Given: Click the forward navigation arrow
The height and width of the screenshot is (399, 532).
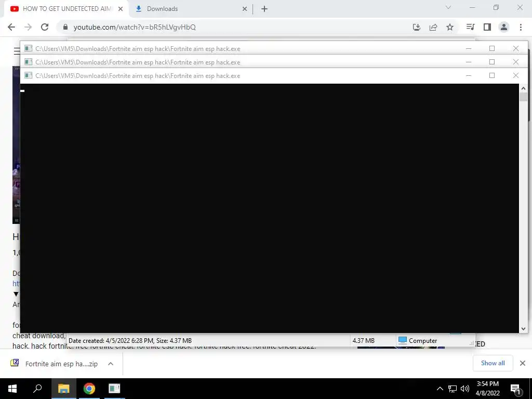Looking at the screenshot, I should tap(28, 27).
